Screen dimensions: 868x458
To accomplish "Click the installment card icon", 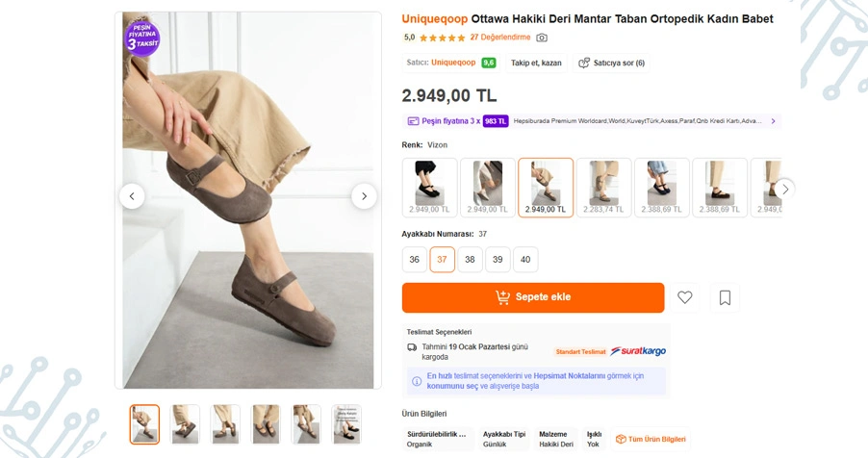I will tap(413, 121).
